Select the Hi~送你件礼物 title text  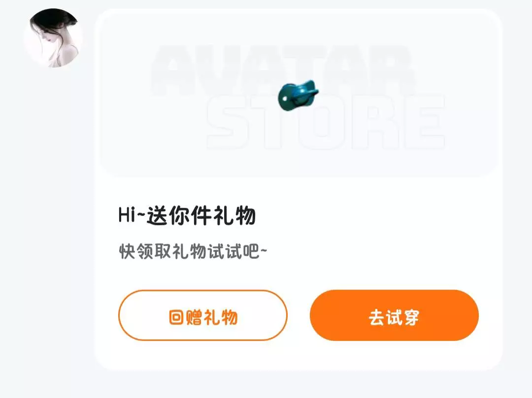(x=187, y=215)
